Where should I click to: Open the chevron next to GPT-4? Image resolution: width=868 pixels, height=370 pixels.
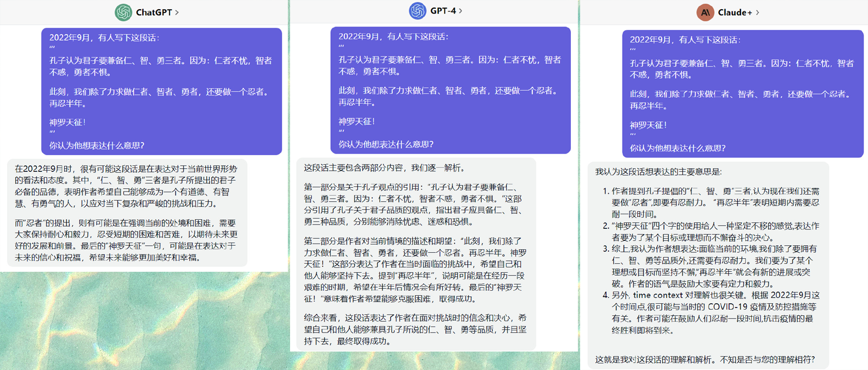pyautogui.click(x=461, y=10)
